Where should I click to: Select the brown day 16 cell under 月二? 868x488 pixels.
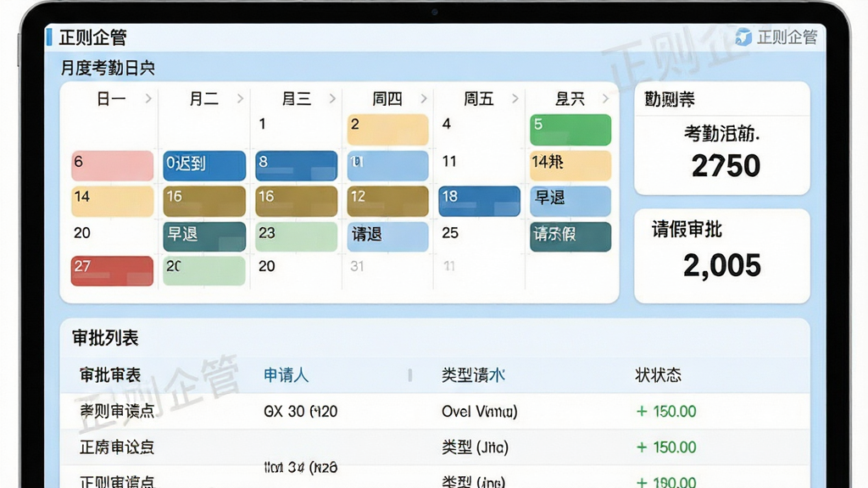(x=204, y=201)
